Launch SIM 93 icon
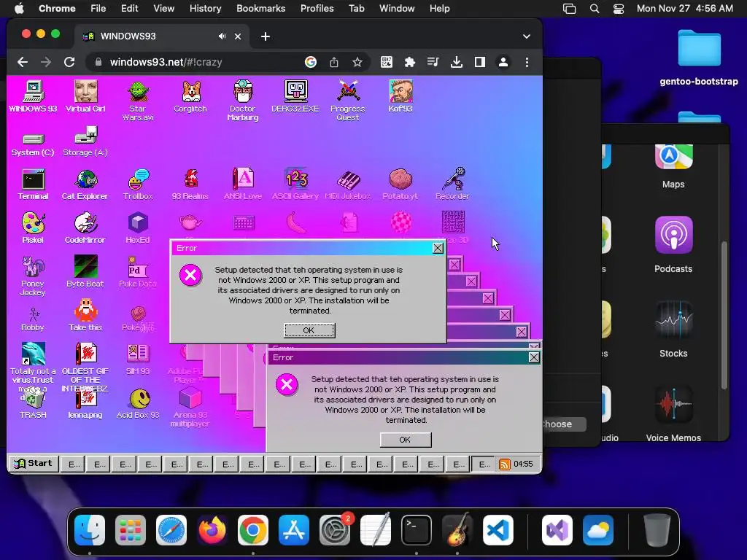This screenshot has width=747, height=560. point(138,359)
